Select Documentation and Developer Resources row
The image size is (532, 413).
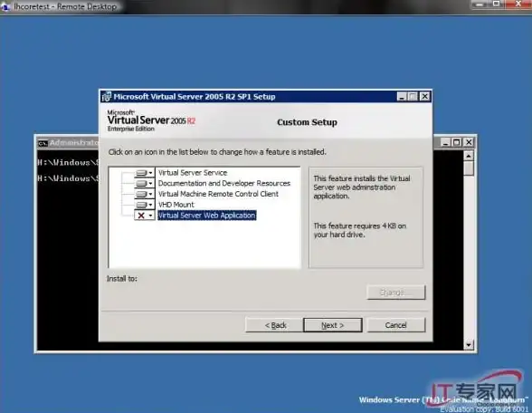(224, 183)
